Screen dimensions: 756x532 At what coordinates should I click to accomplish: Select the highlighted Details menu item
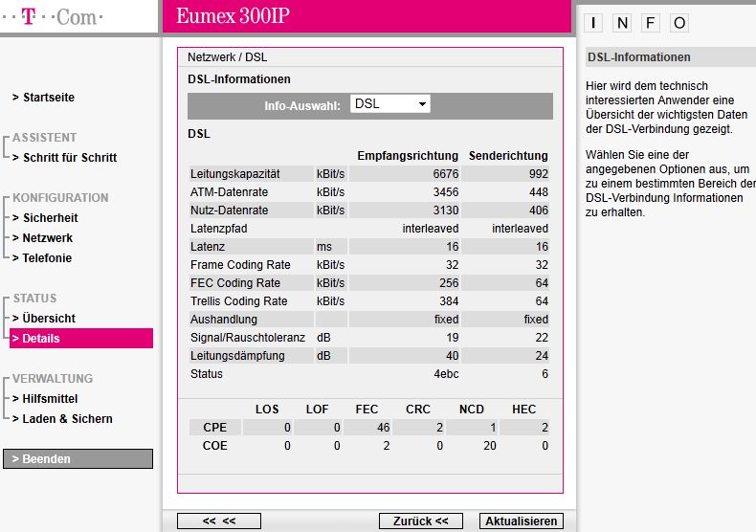81,339
